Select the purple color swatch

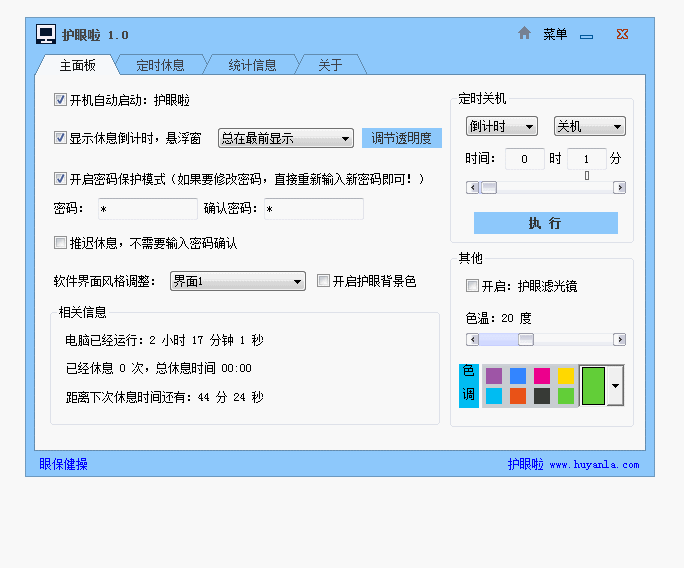[x=494, y=376]
